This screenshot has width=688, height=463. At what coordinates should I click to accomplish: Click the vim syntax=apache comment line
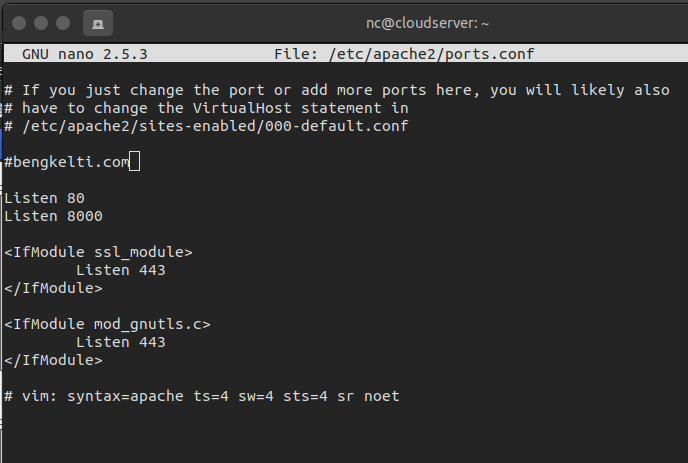pyautogui.click(x=202, y=396)
